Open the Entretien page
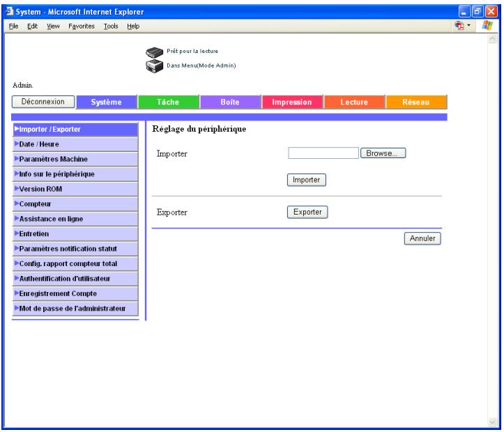The image size is (504, 432). 75,234
